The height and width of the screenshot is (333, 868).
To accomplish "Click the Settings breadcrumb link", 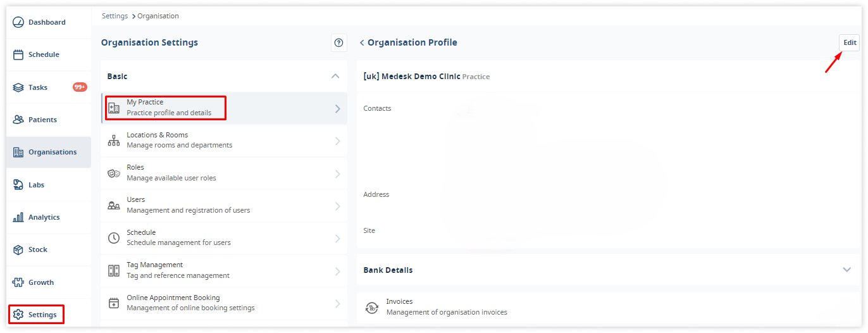I will coord(115,16).
